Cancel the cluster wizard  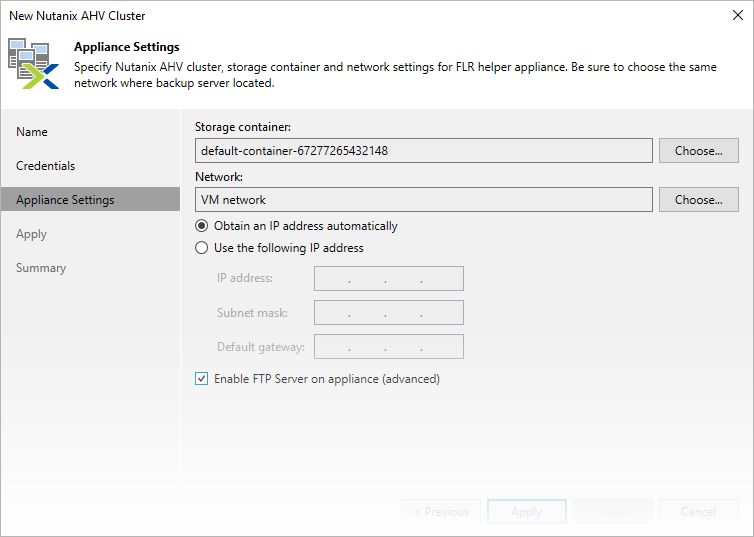point(698,511)
